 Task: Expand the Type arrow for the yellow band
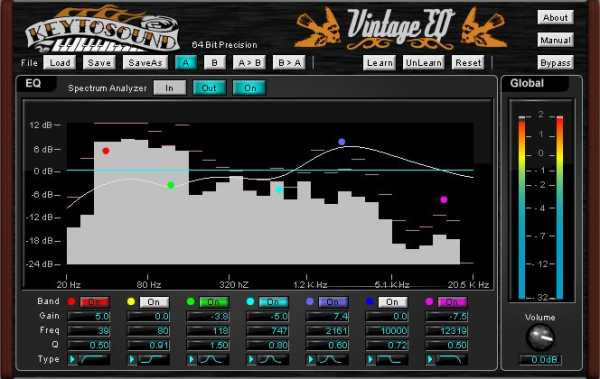click(132, 359)
